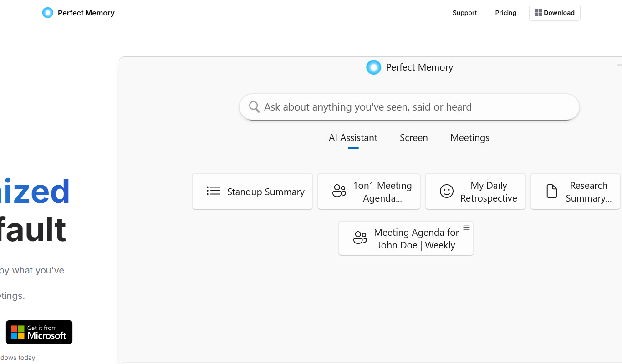Click the Get it from Microsoft badge
The width and height of the screenshot is (622, 364).
(39, 332)
